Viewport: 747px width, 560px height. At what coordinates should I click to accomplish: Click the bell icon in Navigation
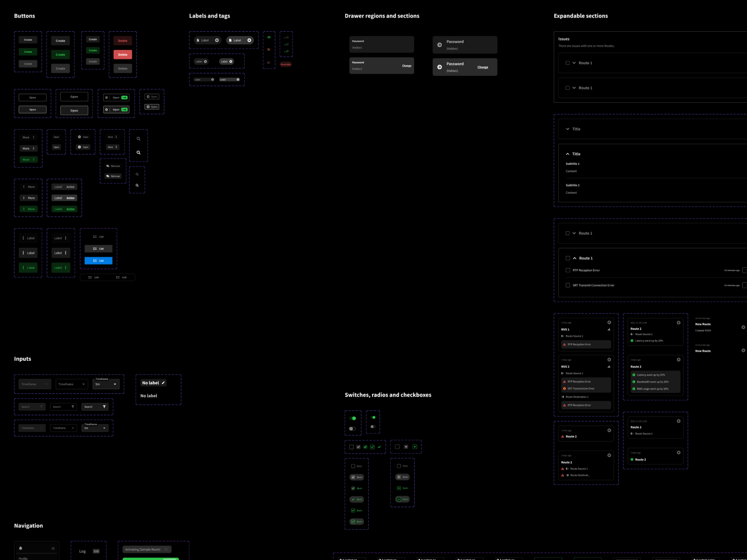tap(21, 548)
